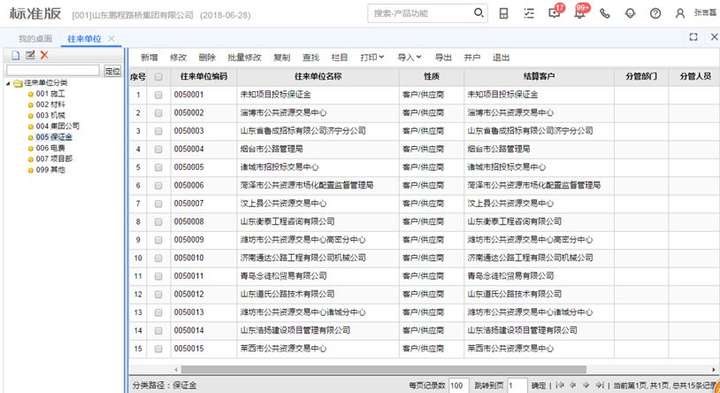Click the search magnifier icon
Screen dimensions: 720x393
click(x=478, y=13)
